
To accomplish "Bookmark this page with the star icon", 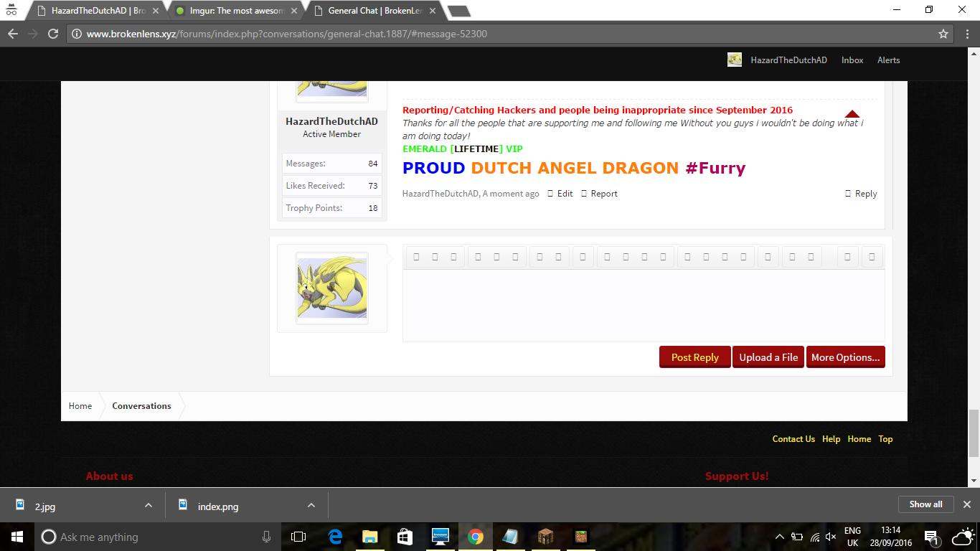I will click(943, 34).
